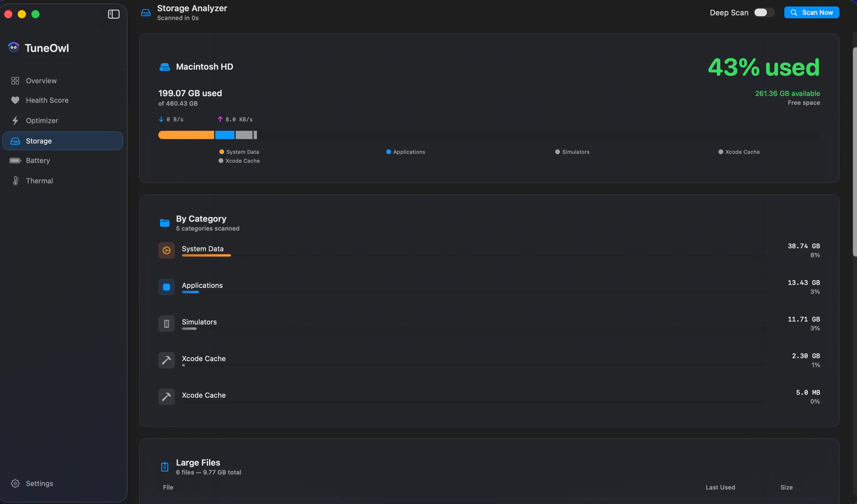Select the Applications category row
This screenshot has width=857, height=504.
489,287
